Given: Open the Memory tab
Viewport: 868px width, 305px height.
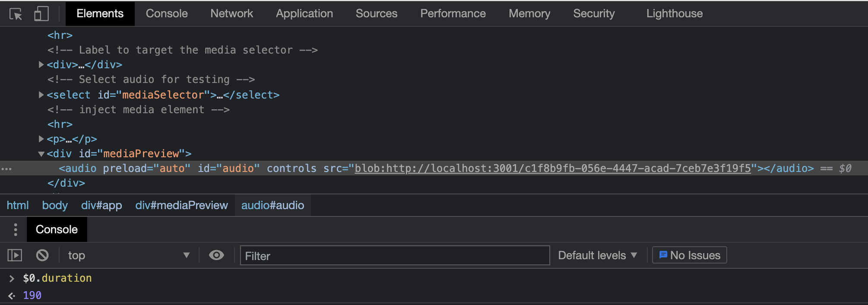Looking at the screenshot, I should (529, 13).
